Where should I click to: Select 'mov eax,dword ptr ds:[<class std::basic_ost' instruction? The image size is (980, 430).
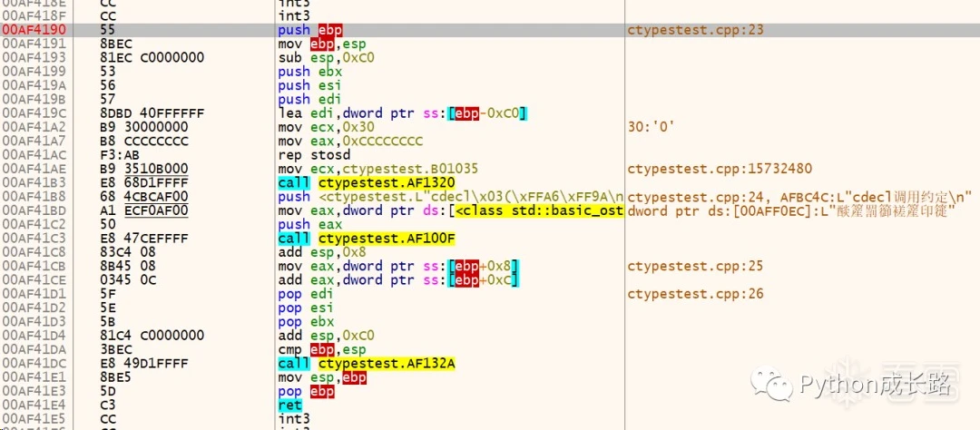tap(451, 210)
